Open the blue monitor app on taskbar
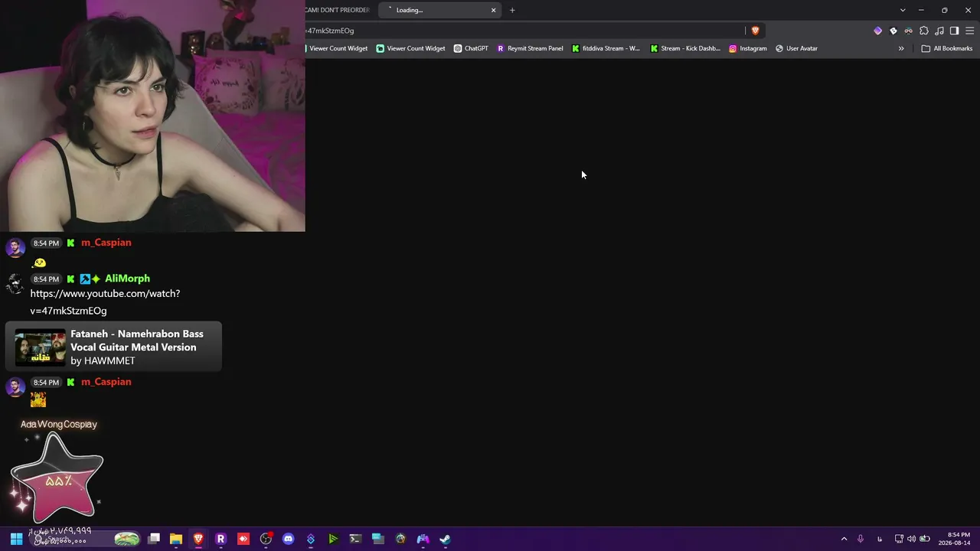This screenshot has width=980, height=551. (x=377, y=539)
